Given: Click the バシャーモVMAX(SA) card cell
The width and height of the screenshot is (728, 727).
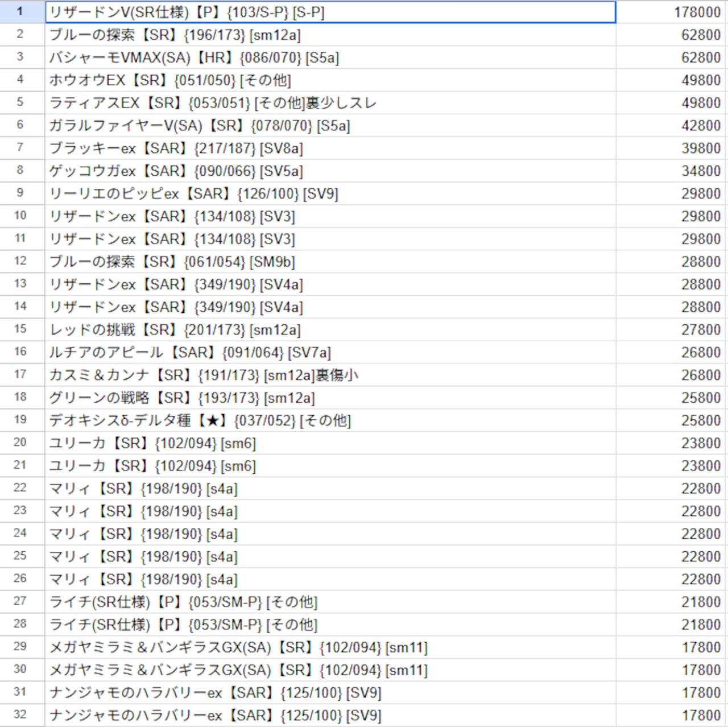Looking at the screenshot, I should pyautogui.click(x=330, y=57).
